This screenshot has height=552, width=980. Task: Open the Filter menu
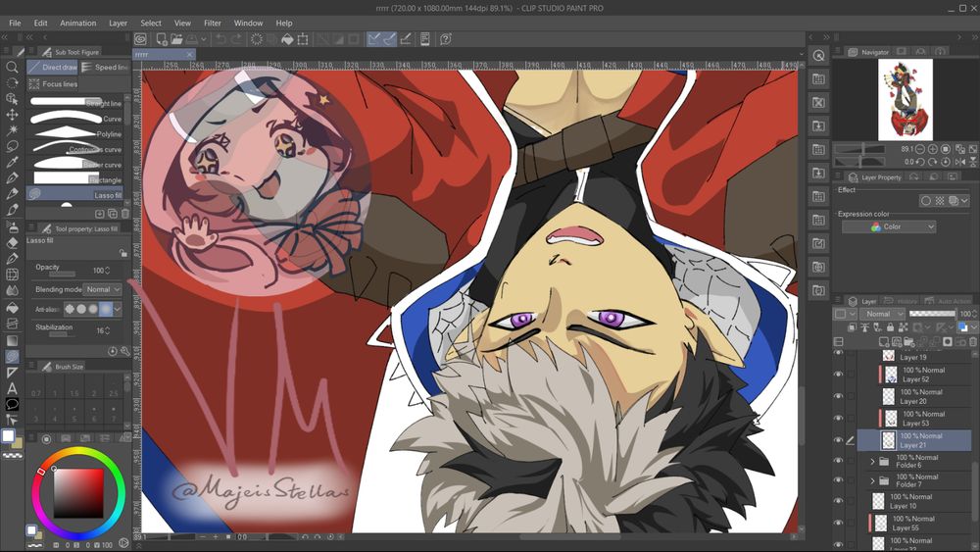(213, 24)
